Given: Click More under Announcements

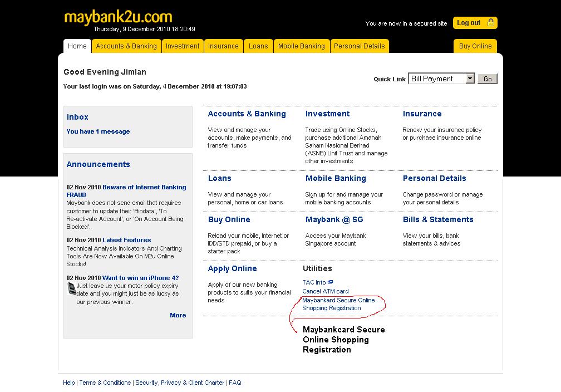Looking at the screenshot, I should point(178,315).
